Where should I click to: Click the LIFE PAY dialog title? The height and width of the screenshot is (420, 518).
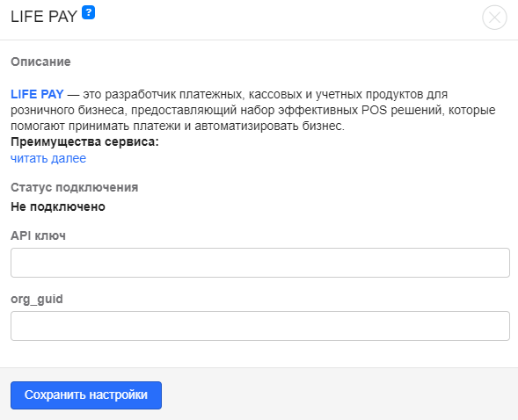coord(44,17)
